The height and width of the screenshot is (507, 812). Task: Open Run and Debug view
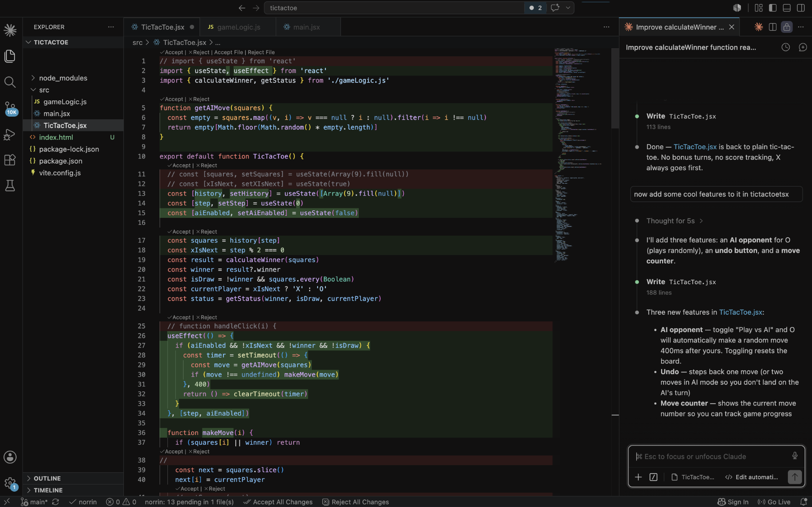[10, 134]
